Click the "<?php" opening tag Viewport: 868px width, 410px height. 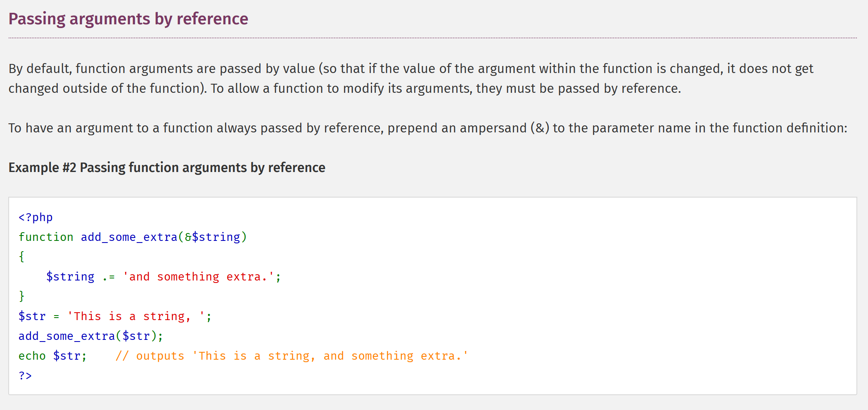36,217
